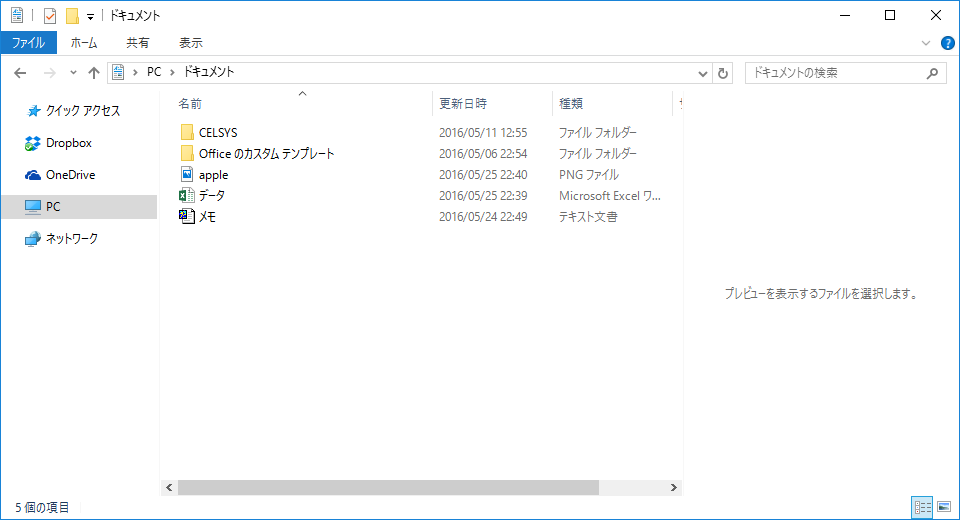Select the データ Excel workbook

211,196
